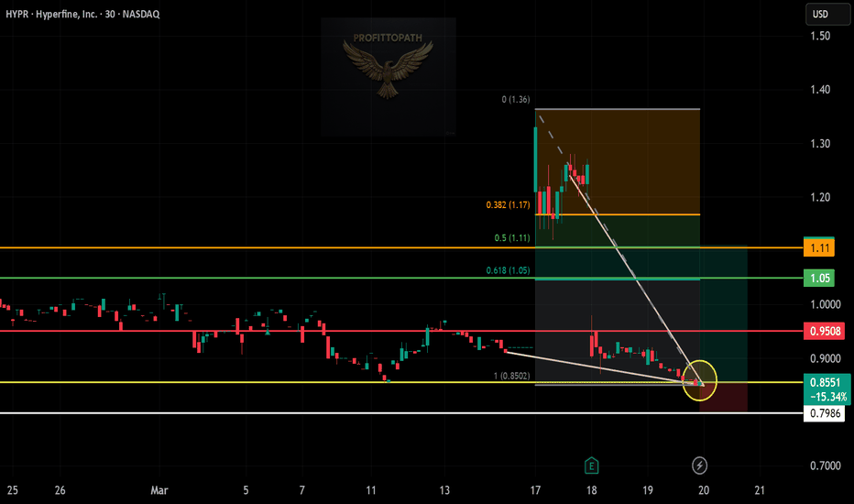Click the Fibonacci label 0 (1.36)

[x=515, y=100]
